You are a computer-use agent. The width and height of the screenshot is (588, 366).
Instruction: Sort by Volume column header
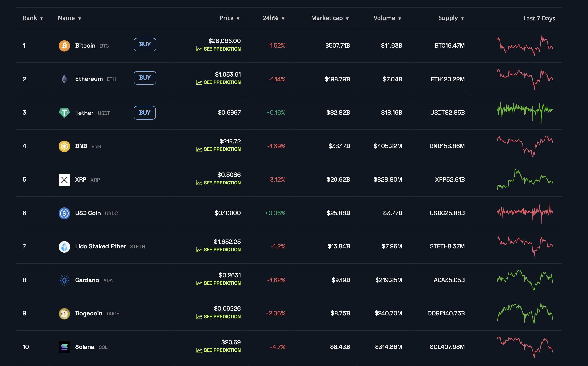pyautogui.click(x=387, y=18)
